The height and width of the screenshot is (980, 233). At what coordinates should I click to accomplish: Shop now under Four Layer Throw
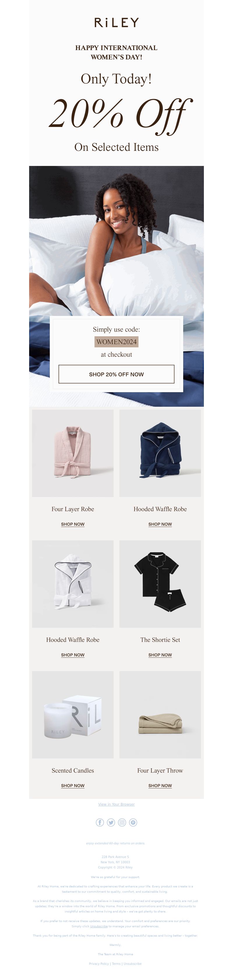(160, 786)
